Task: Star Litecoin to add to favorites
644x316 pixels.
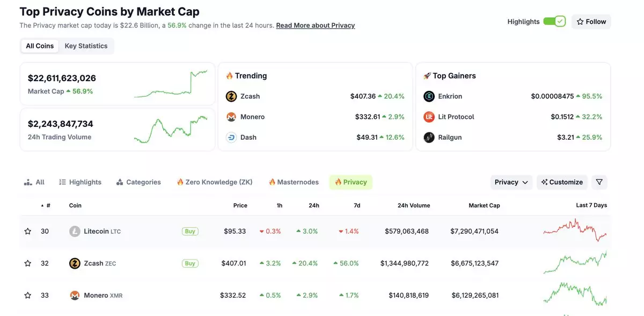Action: pyautogui.click(x=28, y=231)
